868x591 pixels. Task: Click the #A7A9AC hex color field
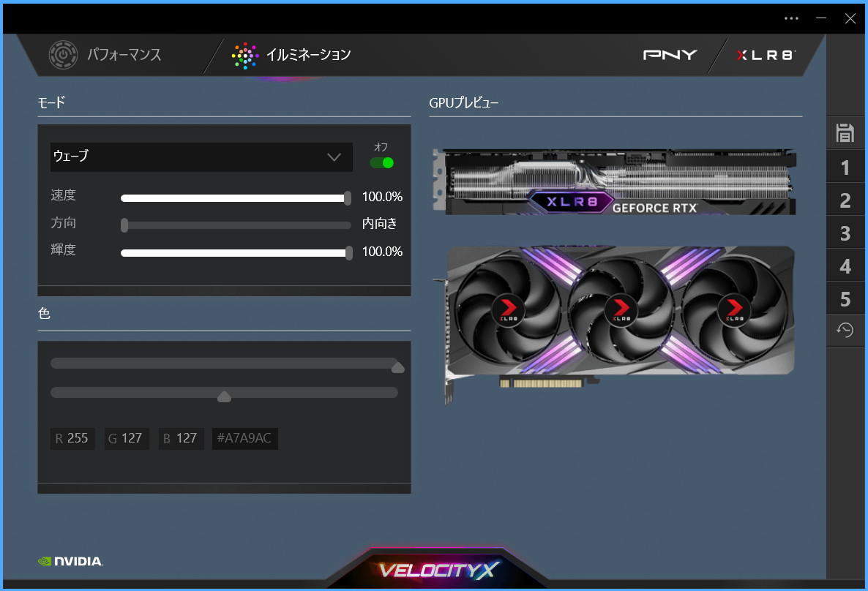244,438
